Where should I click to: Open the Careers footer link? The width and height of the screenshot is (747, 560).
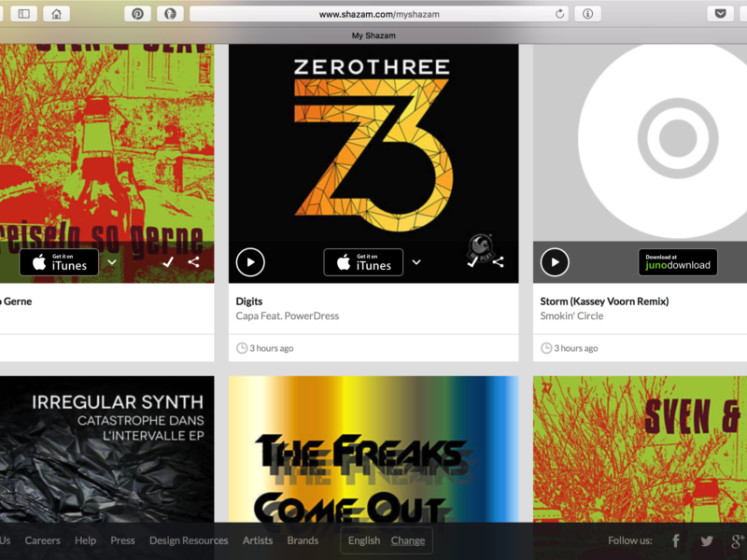click(42, 540)
